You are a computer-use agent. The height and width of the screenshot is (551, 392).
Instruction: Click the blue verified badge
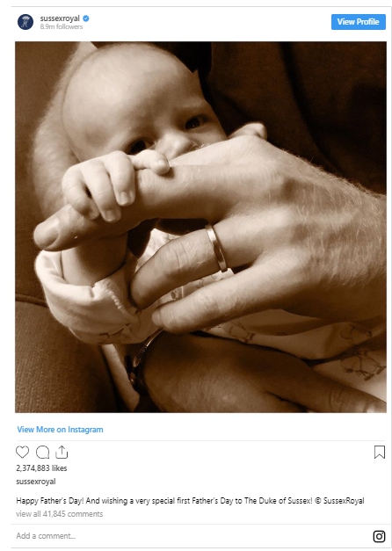(86, 18)
